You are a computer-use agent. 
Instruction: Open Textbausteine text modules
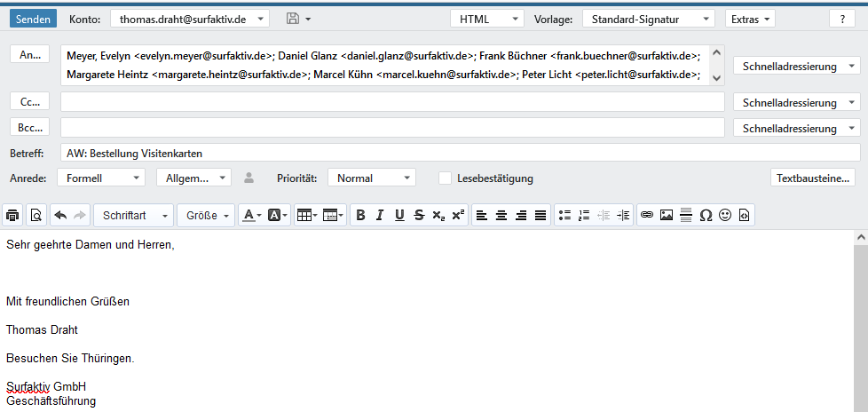click(815, 178)
